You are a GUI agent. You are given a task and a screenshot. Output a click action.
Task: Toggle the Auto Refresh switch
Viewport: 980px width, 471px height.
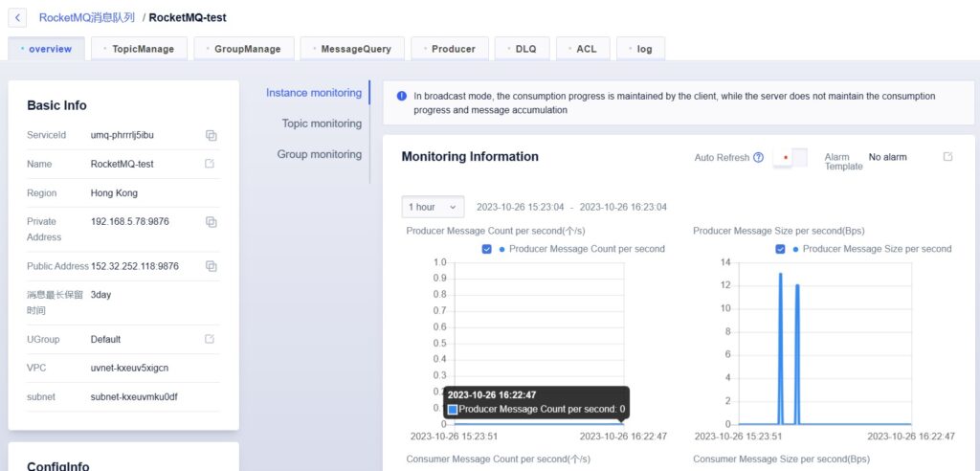click(790, 158)
